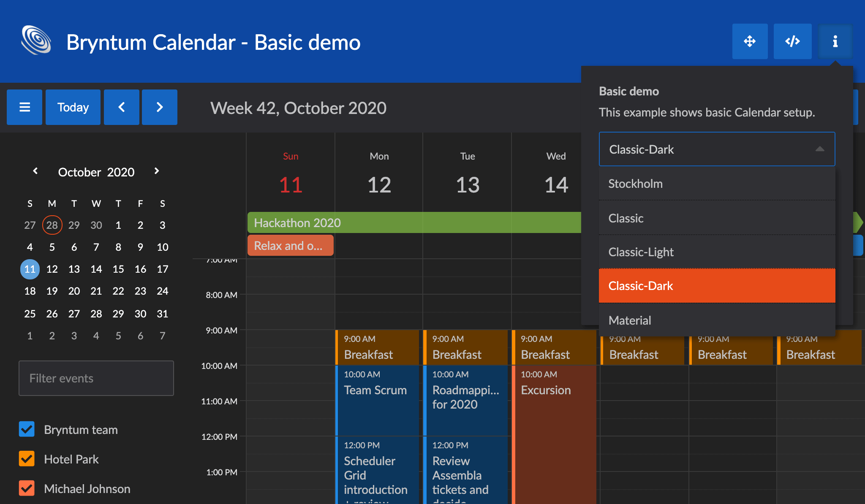Click Week 42, October 2020 title

(298, 108)
